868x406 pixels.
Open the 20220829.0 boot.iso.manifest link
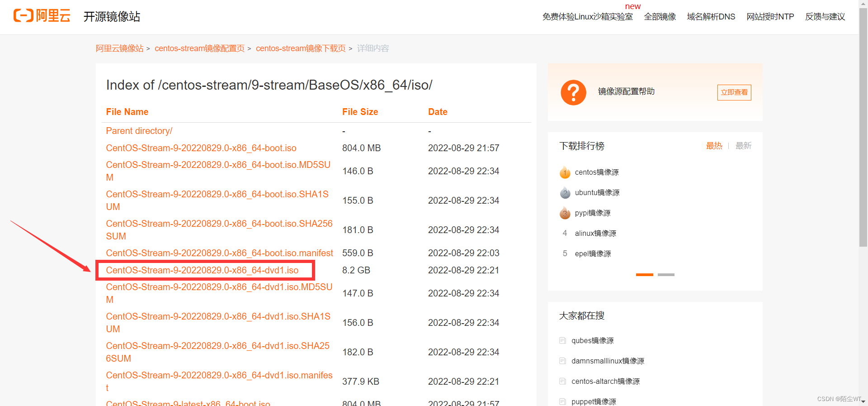[219, 253]
